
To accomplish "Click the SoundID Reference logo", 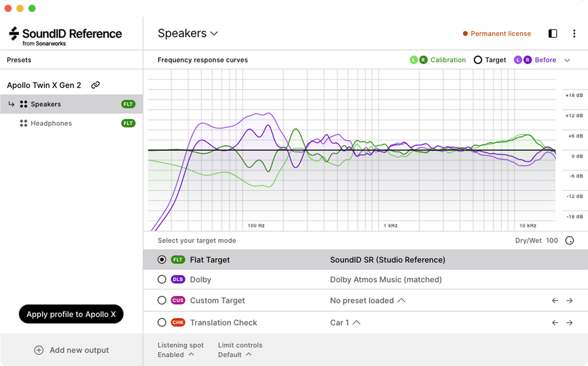I will tap(64, 35).
